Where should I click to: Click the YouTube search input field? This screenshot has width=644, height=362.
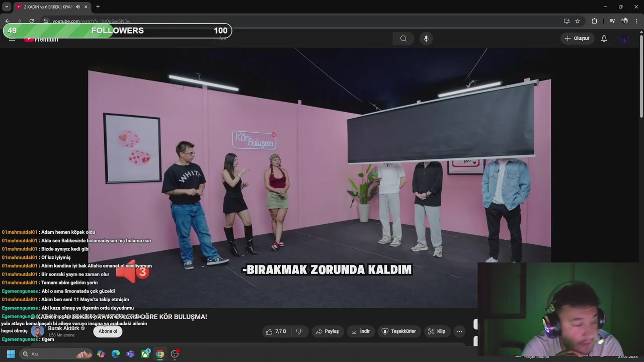304,39
